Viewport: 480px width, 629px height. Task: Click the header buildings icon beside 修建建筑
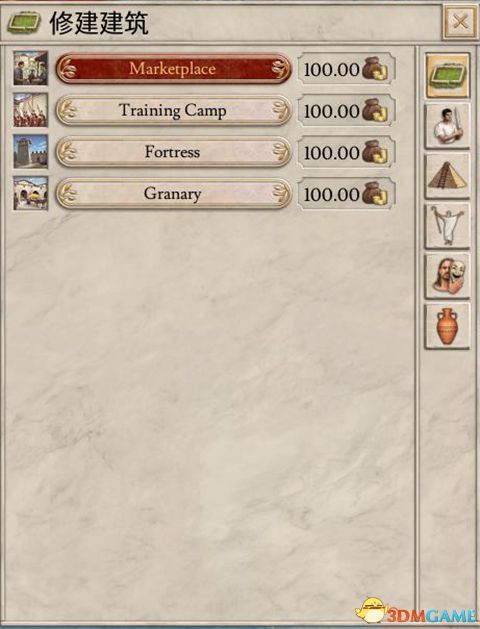(x=24, y=23)
